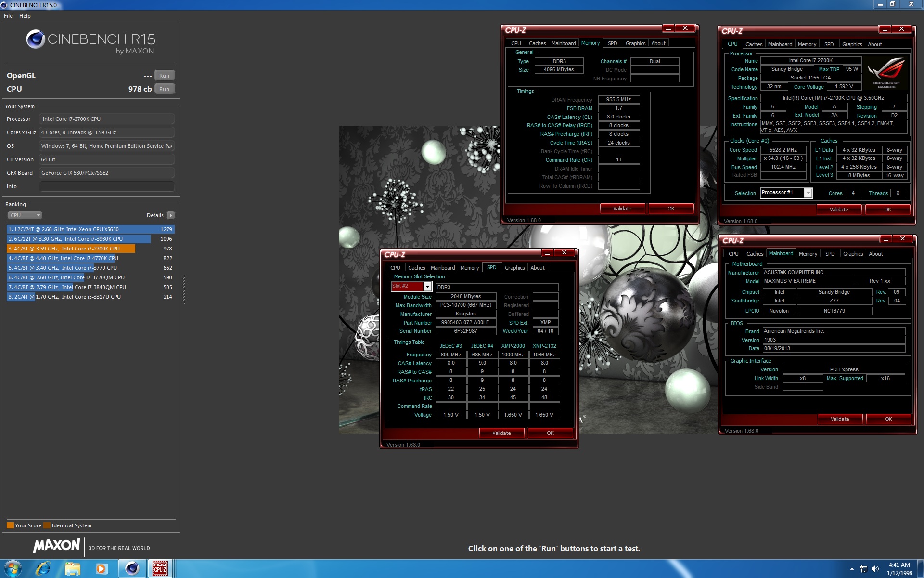Close the SPD CPU-Z window
The height and width of the screenshot is (578, 924).
565,253
